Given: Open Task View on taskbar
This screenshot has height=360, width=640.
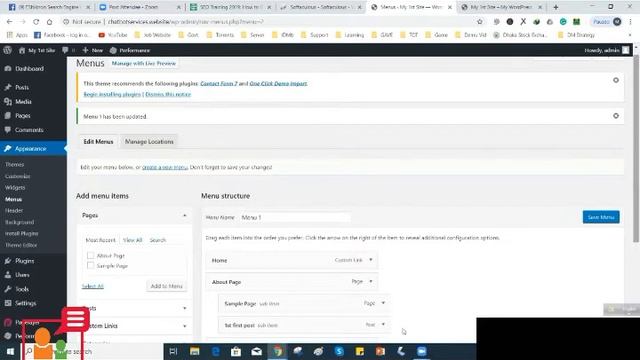Looking at the screenshot, I should coord(173,351).
